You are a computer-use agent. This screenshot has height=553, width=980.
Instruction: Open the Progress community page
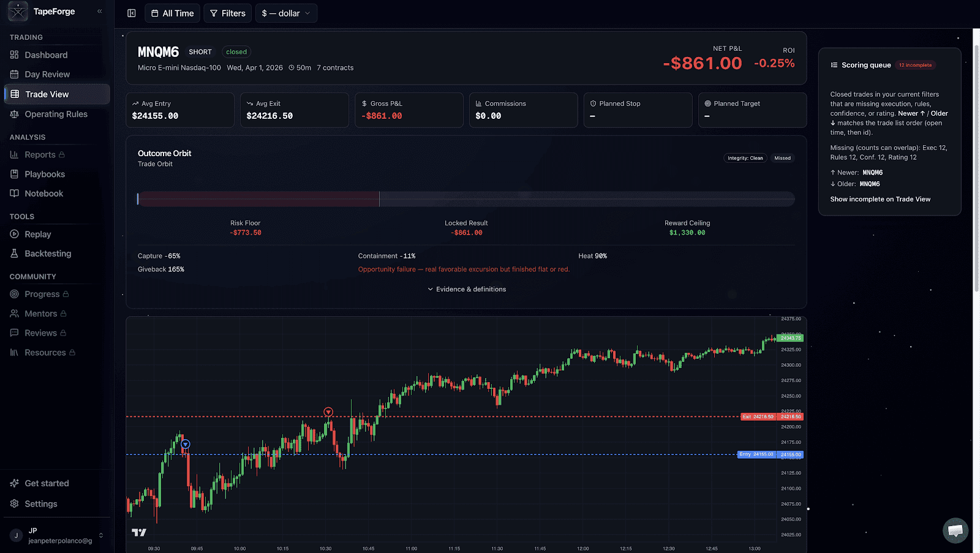tap(56, 295)
